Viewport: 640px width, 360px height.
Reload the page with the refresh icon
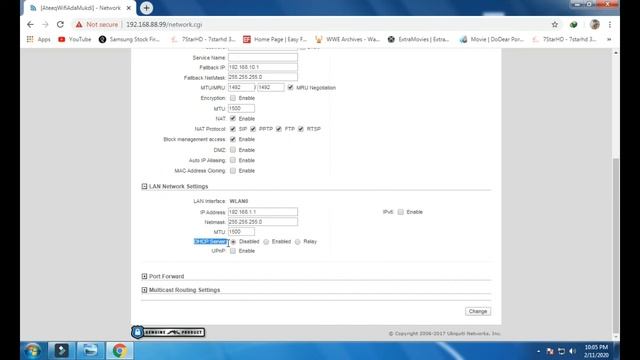point(60,24)
